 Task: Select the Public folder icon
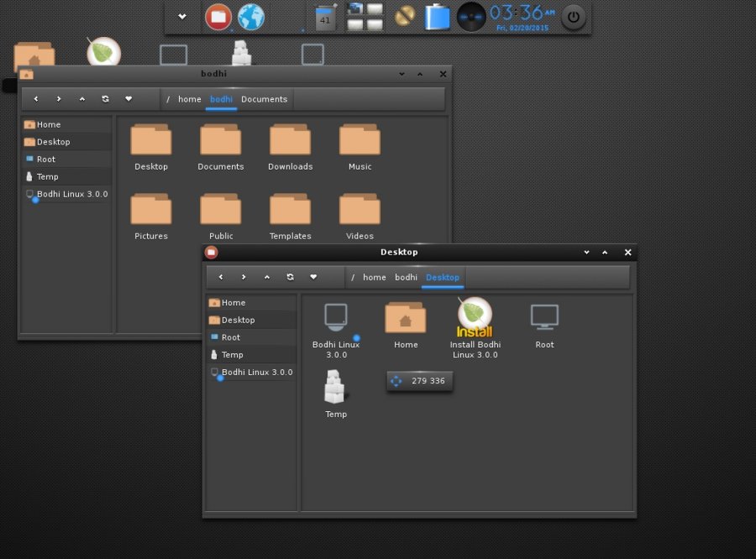coord(221,217)
